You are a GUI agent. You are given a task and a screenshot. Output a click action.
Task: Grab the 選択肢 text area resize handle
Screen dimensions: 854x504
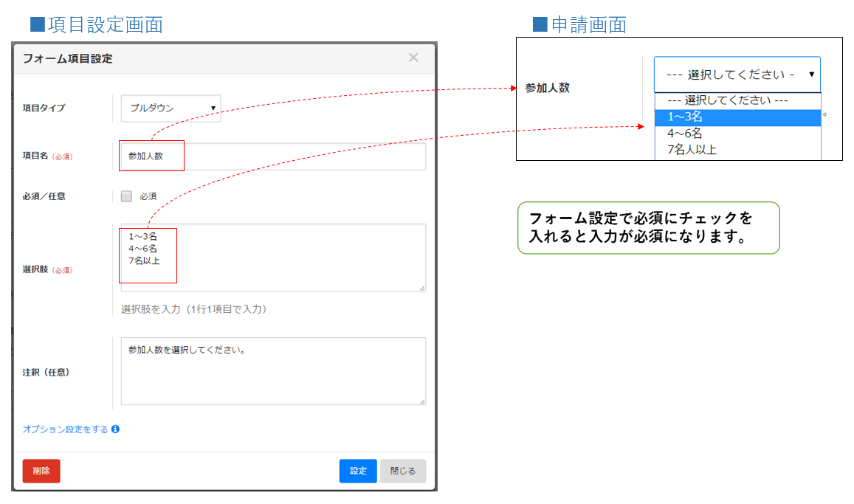[422, 288]
